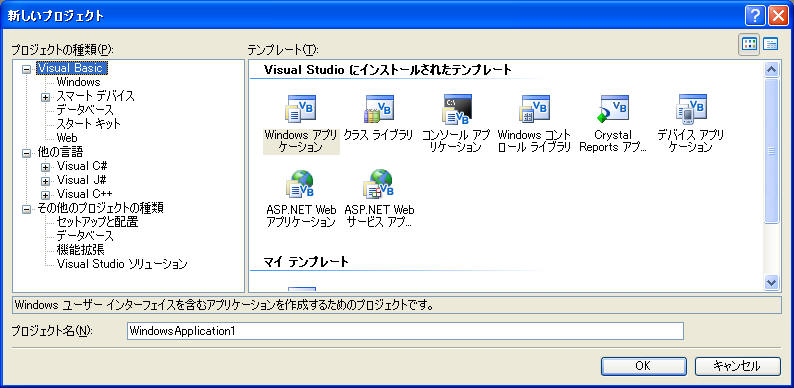Image resolution: width=794 pixels, height=388 pixels.
Task: Switch templates to small icons view
Action: tap(770, 45)
